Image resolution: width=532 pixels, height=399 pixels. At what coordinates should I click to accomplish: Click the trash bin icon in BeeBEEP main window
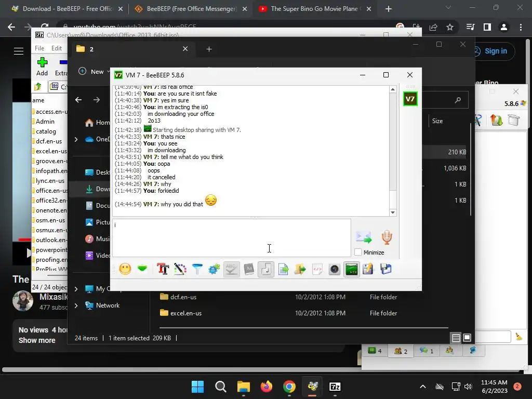coord(514,120)
